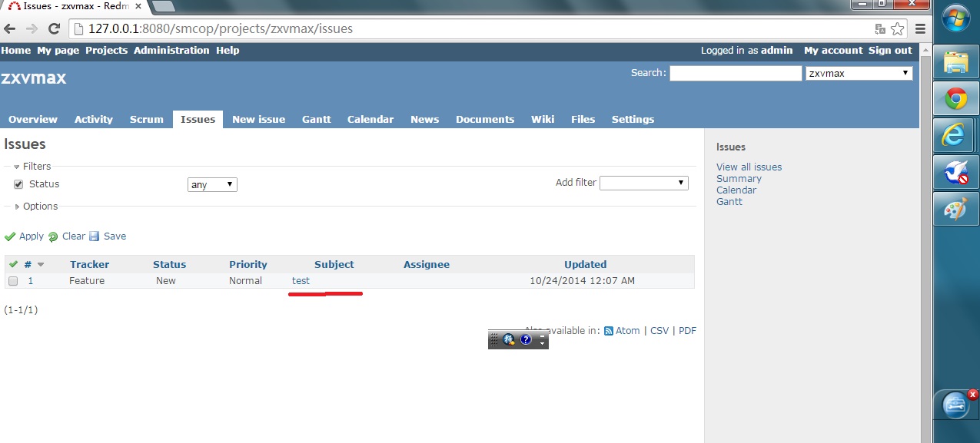Open the zxvmax project dropdown
The width and height of the screenshot is (980, 443).
pos(859,73)
